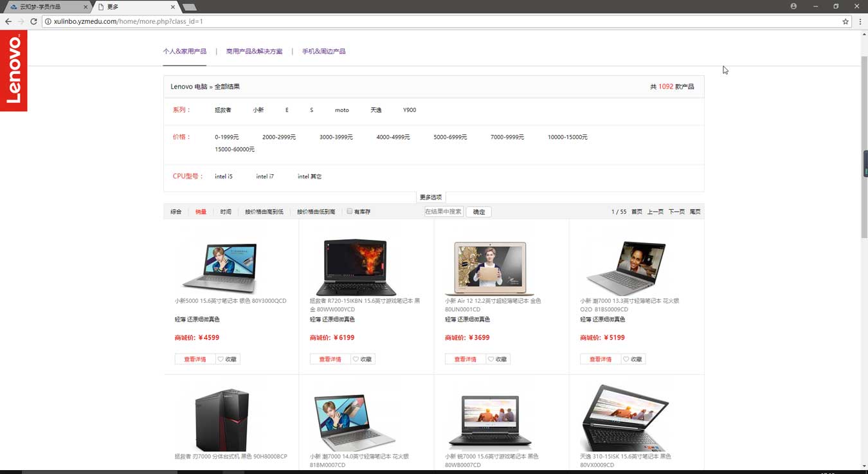Enable the 有库存 in-stock checkbox
Screen dimensions: 868x474
point(350,211)
